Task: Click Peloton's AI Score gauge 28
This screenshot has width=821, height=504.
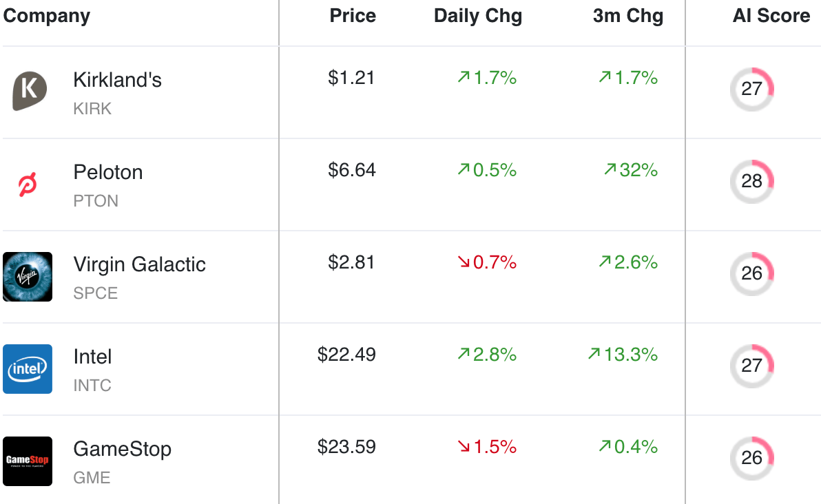Action: pyautogui.click(x=752, y=181)
